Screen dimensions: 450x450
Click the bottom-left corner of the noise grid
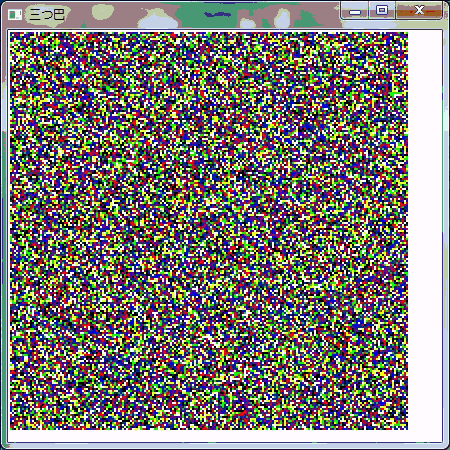pos(11,428)
